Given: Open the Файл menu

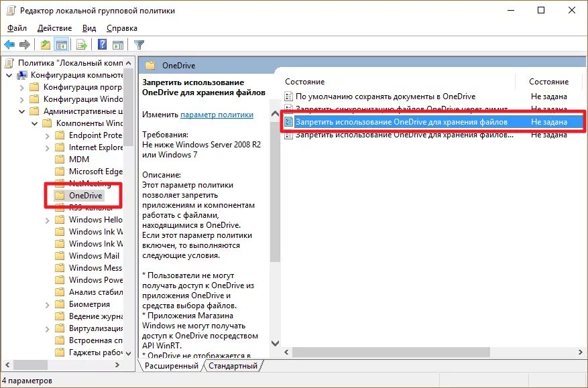Looking at the screenshot, I should (x=17, y=28).
